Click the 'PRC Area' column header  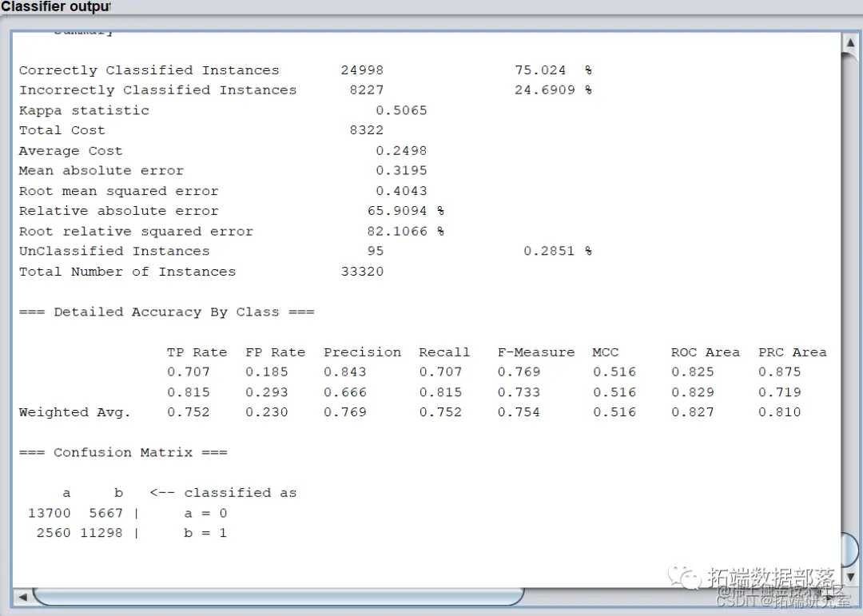point(792,352)
